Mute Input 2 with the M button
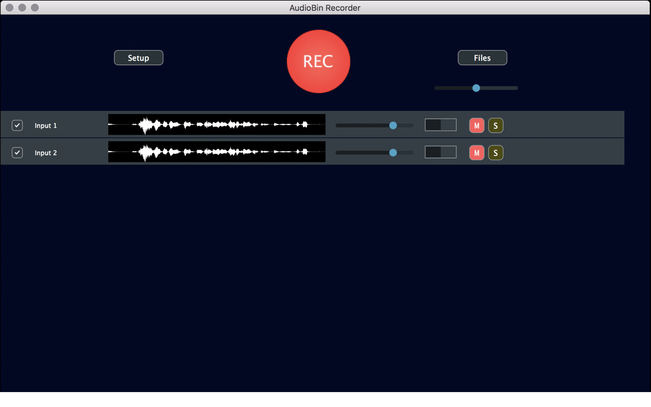 click(x=477, y=153)
